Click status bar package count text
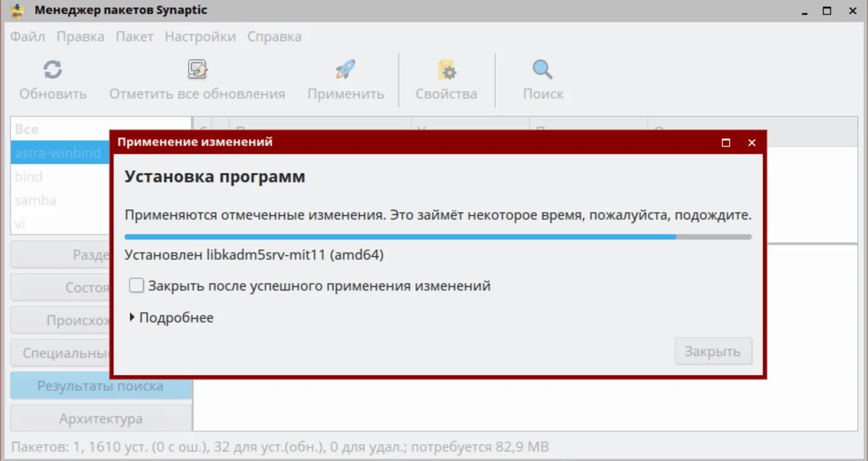Image resolution: width=868 pixels, height=461 pixels. [279, 448]
